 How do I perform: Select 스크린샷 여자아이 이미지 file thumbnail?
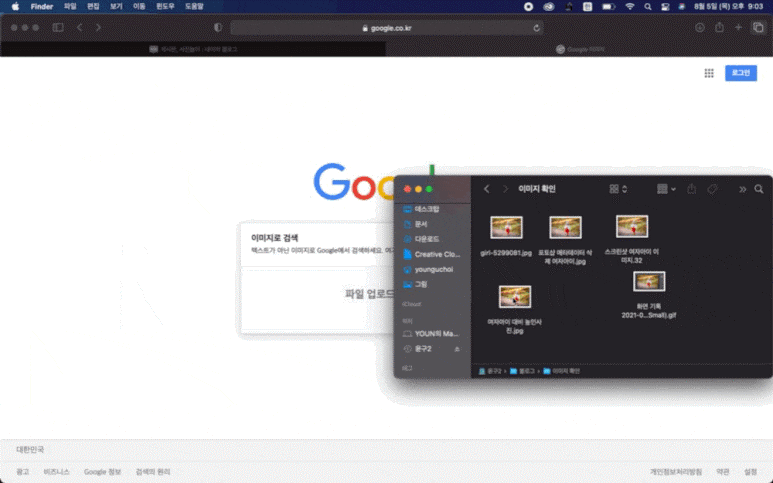tap(632, 226)
